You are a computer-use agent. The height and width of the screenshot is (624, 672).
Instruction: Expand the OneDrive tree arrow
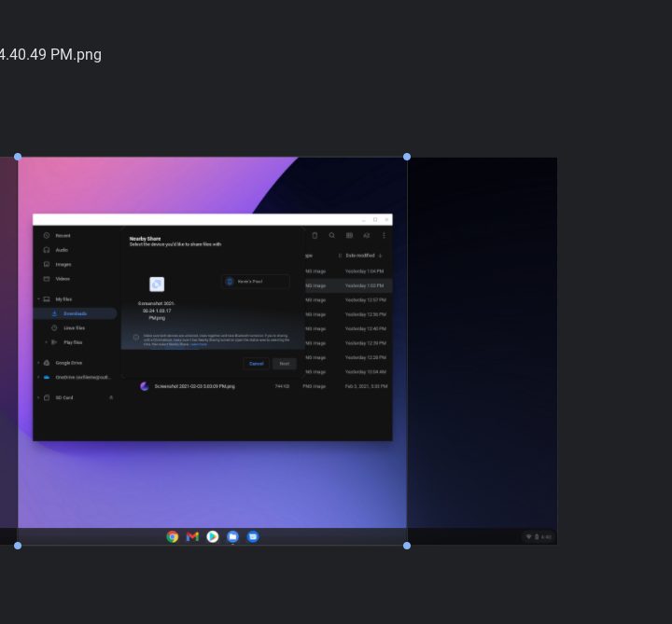(38, 378)
